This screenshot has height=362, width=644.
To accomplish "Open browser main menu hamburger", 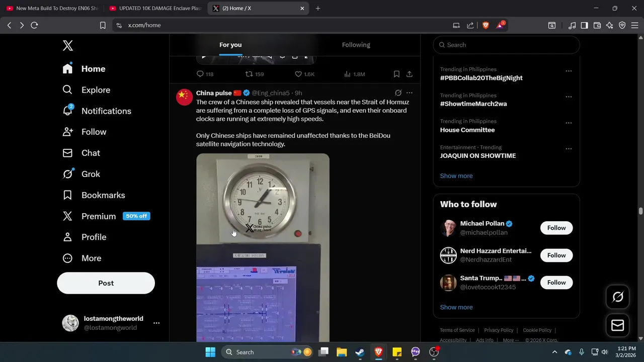I will tap(635, 25).
